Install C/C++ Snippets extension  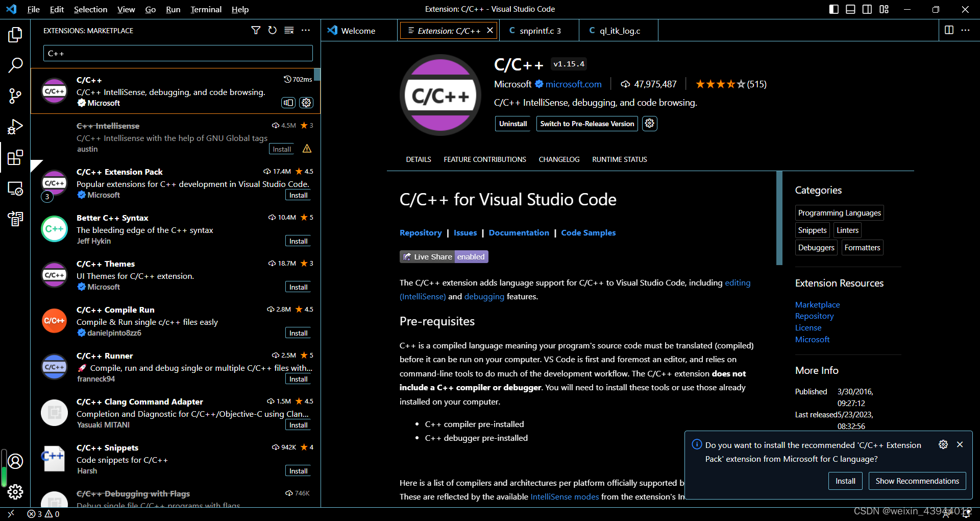[x=298, y=471]
